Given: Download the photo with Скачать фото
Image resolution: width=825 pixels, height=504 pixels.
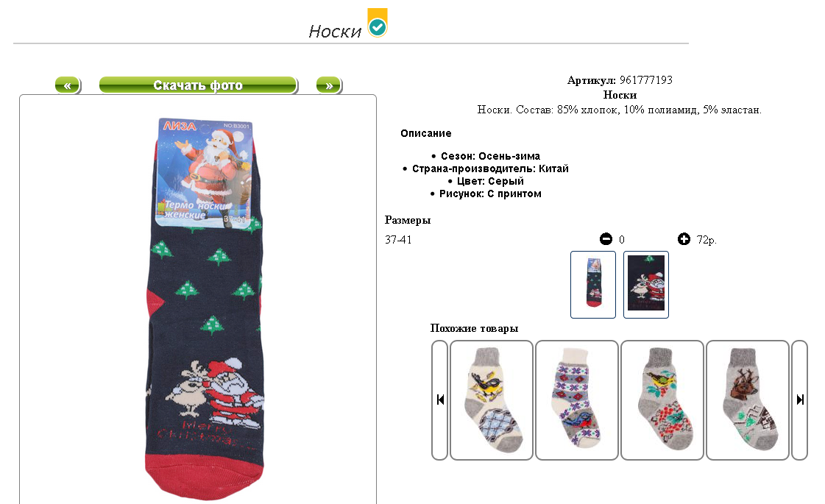Looking at the screenshot, I should [x=199, y=85].
